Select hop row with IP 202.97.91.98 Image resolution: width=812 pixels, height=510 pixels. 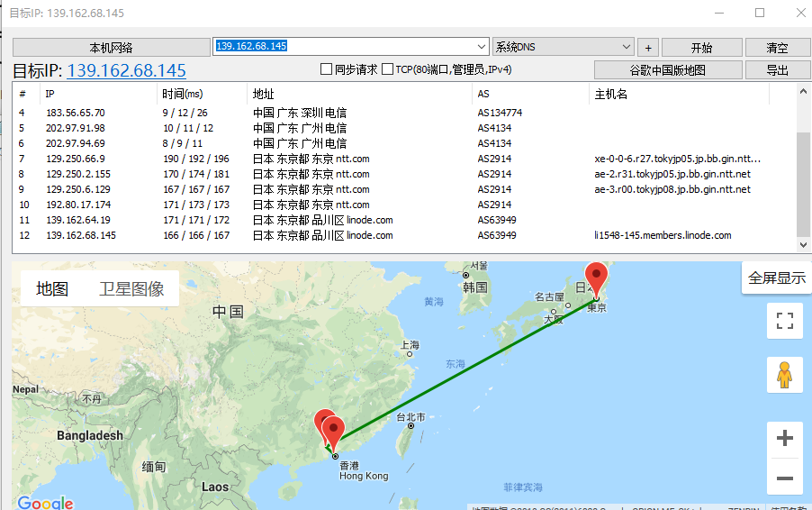[404, 128]
